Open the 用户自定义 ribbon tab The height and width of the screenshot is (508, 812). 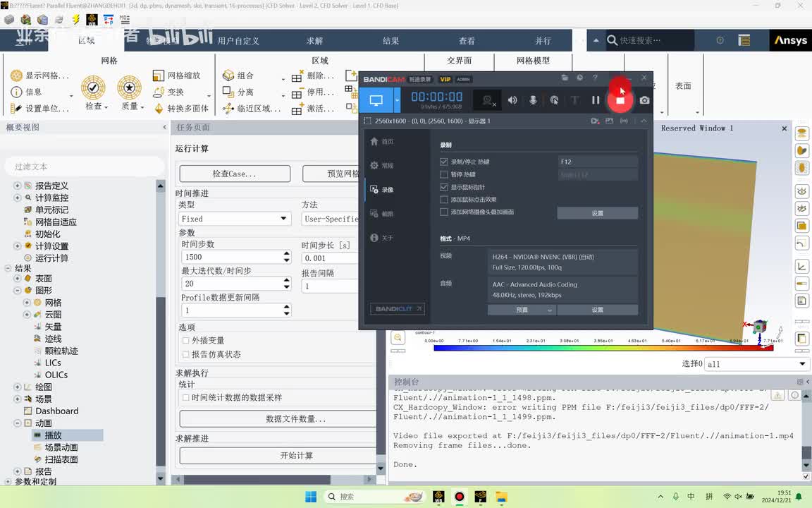click(x=238, y=40)
